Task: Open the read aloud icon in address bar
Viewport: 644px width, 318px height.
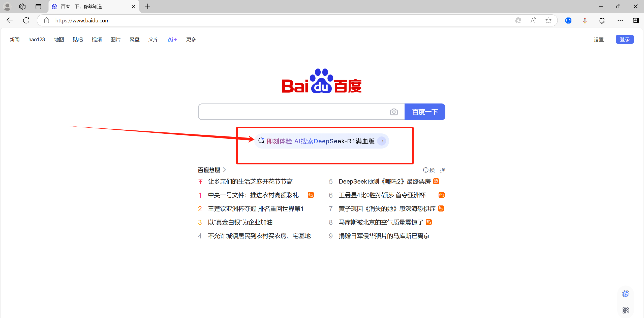Action: tap(533, 20)
